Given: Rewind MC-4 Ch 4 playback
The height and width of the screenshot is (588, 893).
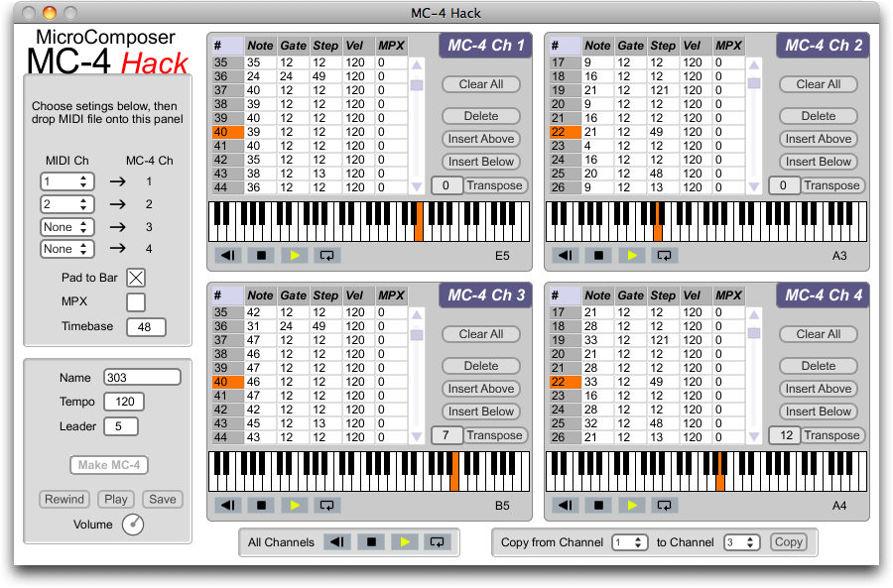Looking at the screenshot, I should (566, 506).
